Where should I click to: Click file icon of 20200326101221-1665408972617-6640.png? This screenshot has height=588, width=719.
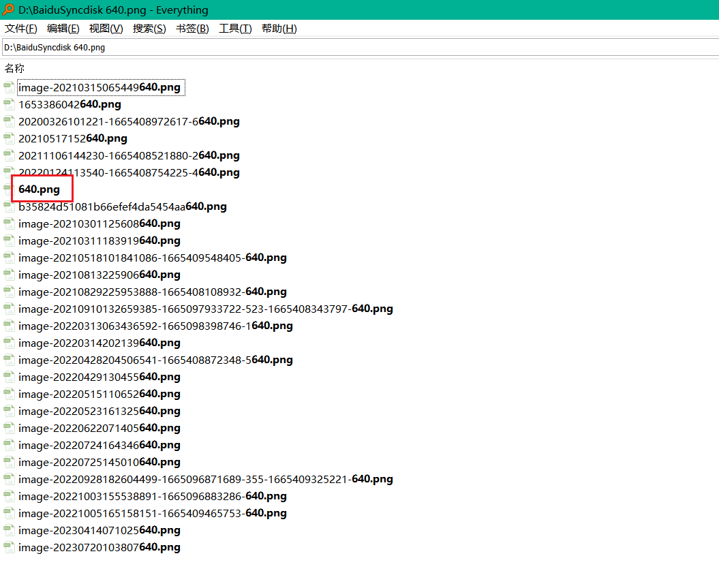click(x=9, y=121)
